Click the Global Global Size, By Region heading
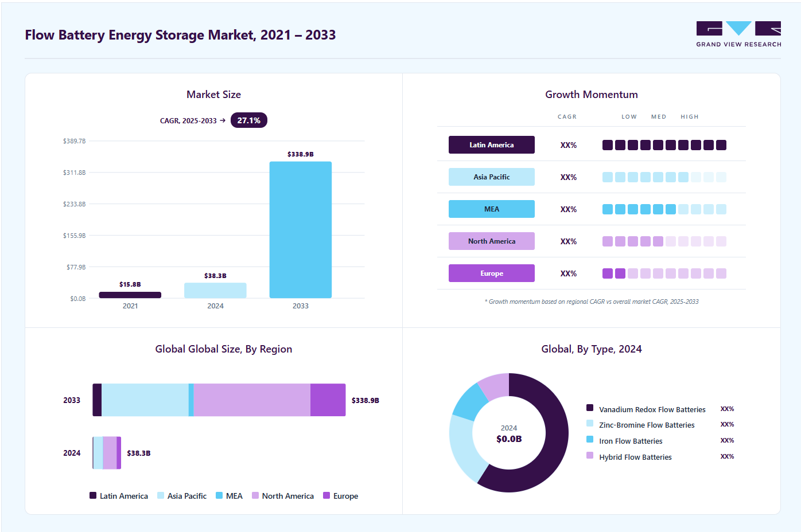801x532 pixels. 224,349
